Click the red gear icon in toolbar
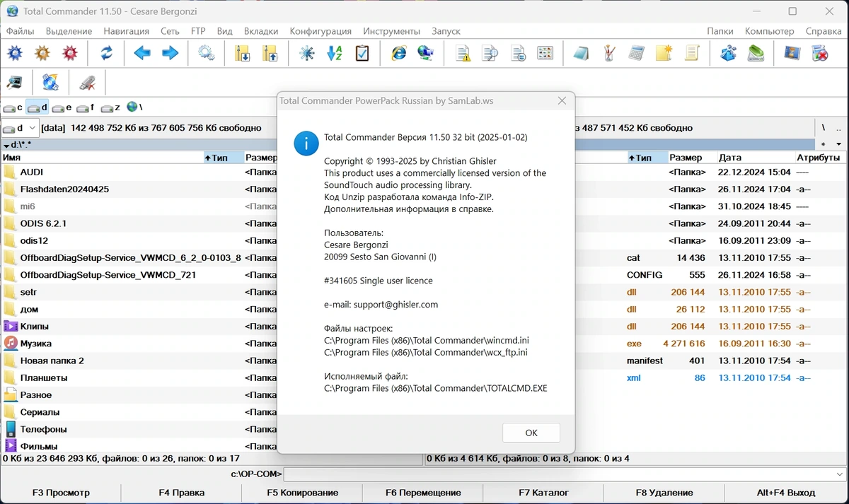 [x=70, y=53]
